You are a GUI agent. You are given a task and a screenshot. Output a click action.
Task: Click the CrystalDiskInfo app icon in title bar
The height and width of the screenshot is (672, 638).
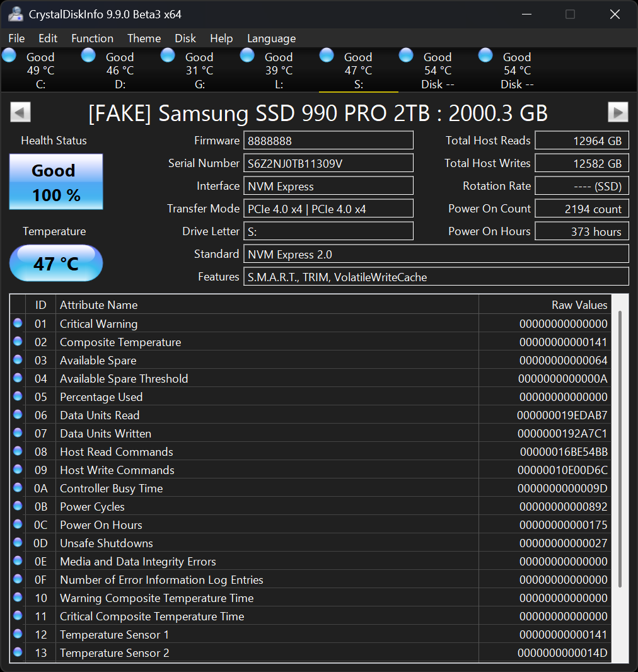point(15,14)
